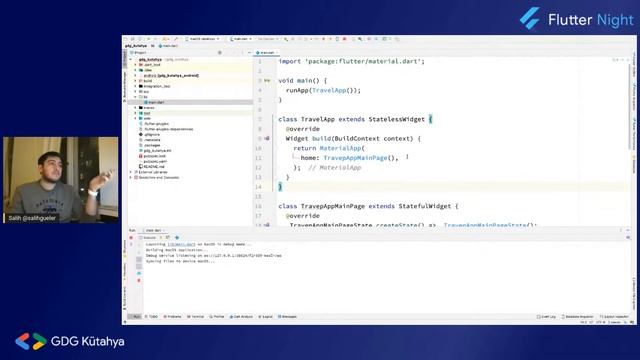Click the Hot Reload lightning icon in Run console

[161, 238]
